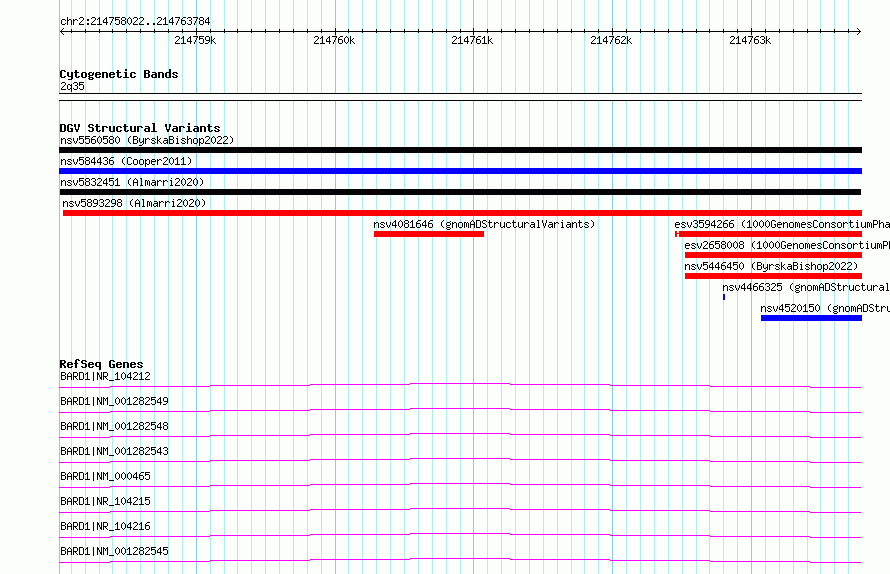This screenshot has width=890, height=574.
Task: Click the 214759k ruler label
Action: point(195,40)
